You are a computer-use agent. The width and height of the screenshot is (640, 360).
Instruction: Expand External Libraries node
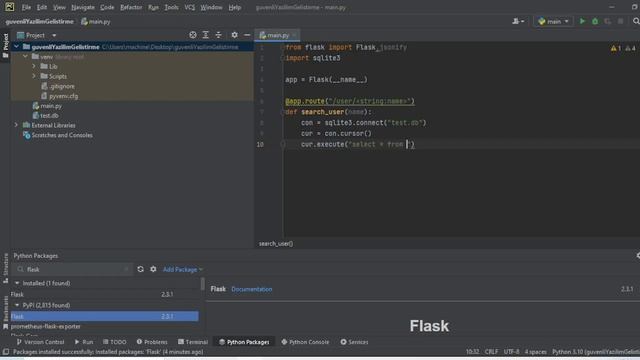(16, 125)
